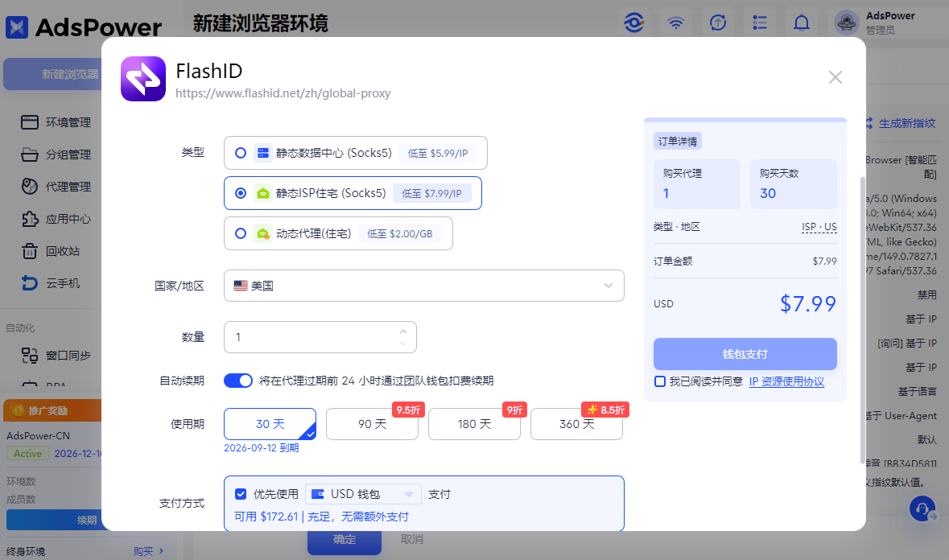This screenshot has width=949, height=560.
Task: Click the 购买天数 value 30
Action: pyautogui.click(x=767, y=194)
